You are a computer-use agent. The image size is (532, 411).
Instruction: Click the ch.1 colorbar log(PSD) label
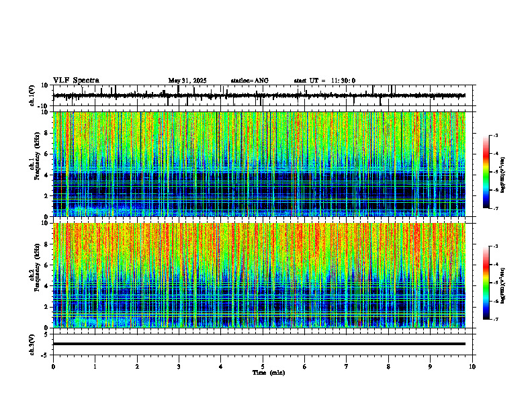click(x=502, y=175)
